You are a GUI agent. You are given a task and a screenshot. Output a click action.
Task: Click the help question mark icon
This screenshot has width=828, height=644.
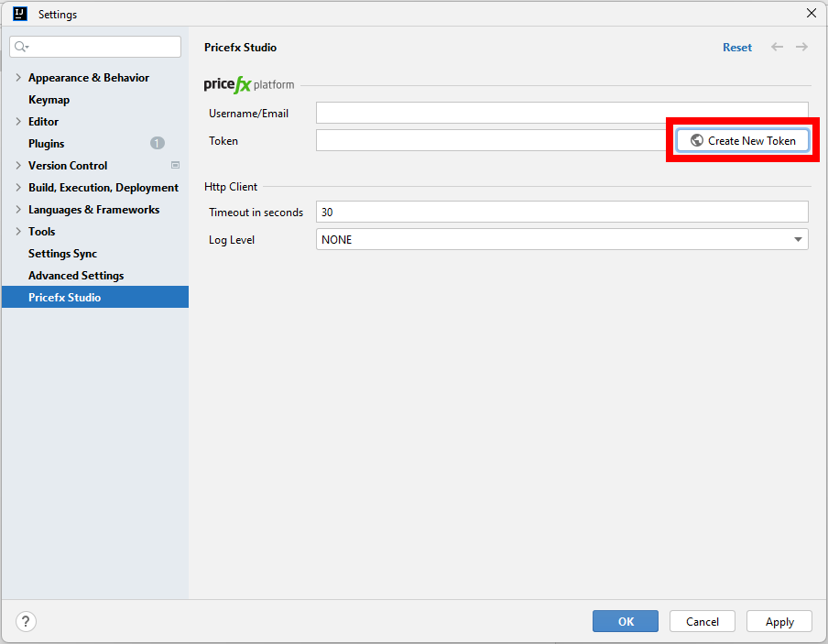tap(26, 621)
